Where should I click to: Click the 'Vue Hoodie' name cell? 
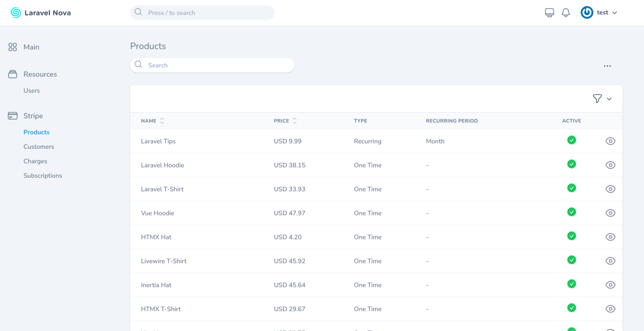[158, 213]
